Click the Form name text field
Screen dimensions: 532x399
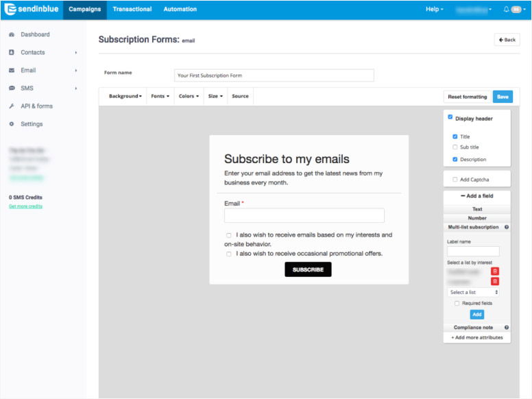274,75
